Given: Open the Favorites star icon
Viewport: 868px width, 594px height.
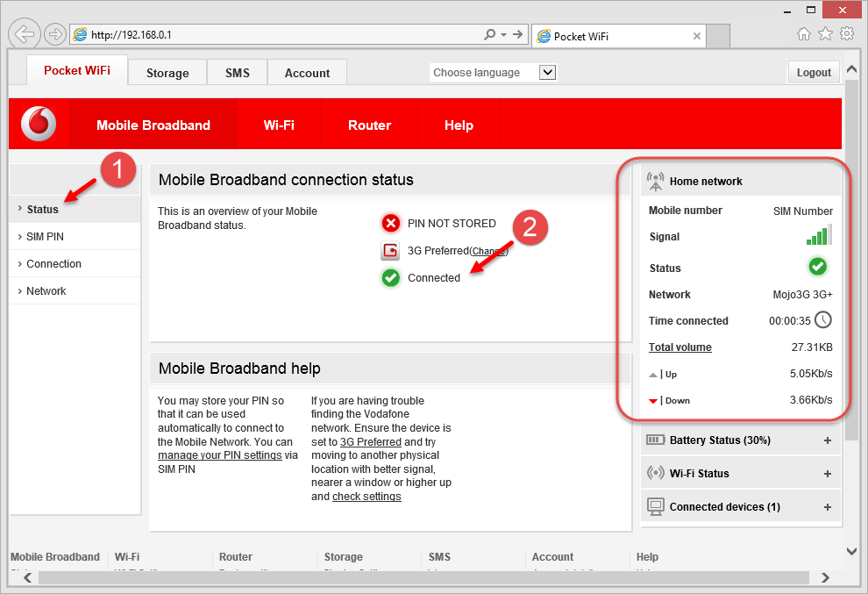Looking at the screenshot, I should pos(825,34).
